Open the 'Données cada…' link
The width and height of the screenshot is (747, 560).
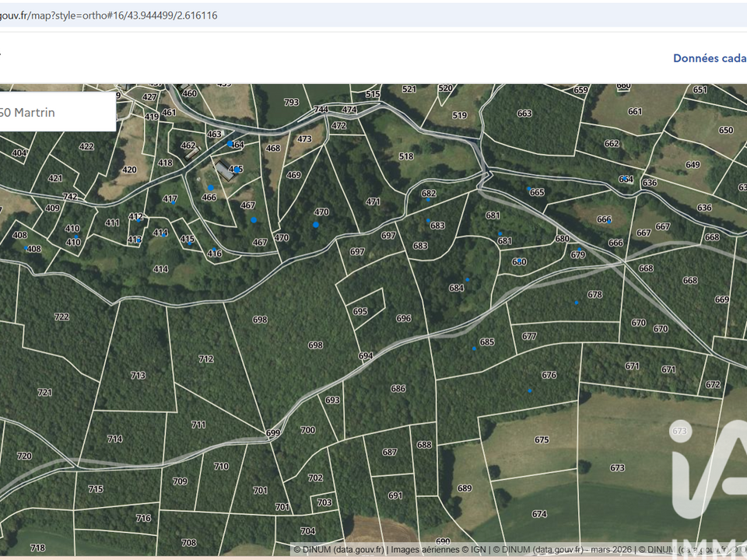(710, 58)
